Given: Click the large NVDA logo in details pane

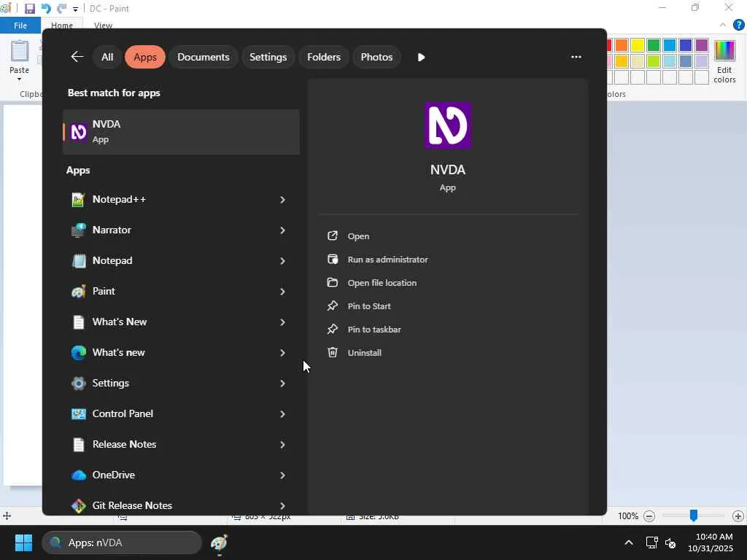Looking at the screenshot, I should (x=448, y=125).
